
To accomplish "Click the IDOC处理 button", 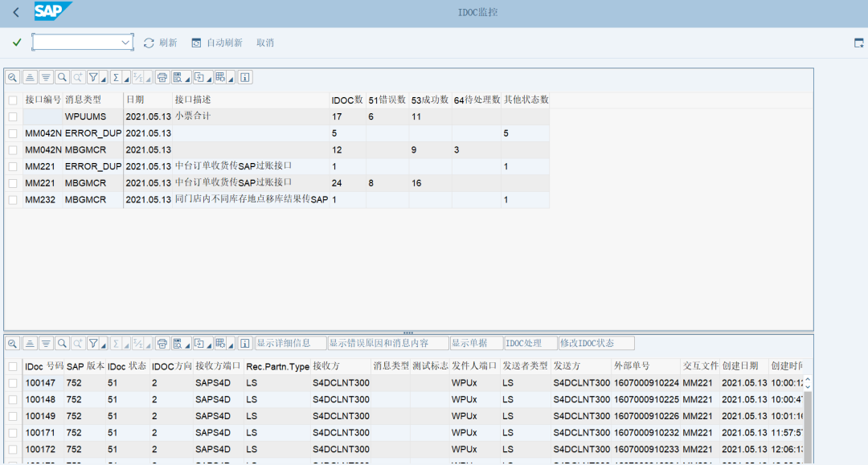I will [x=530, y=344].
